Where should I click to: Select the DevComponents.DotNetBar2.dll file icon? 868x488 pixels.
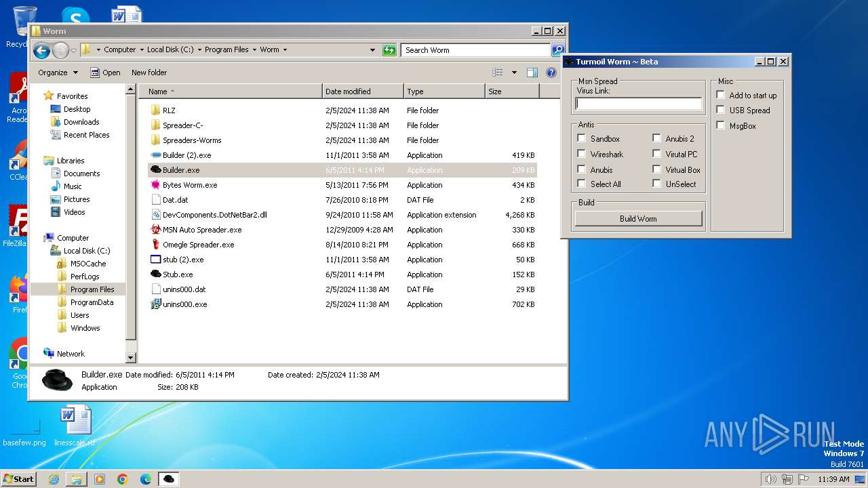(155, 215)
